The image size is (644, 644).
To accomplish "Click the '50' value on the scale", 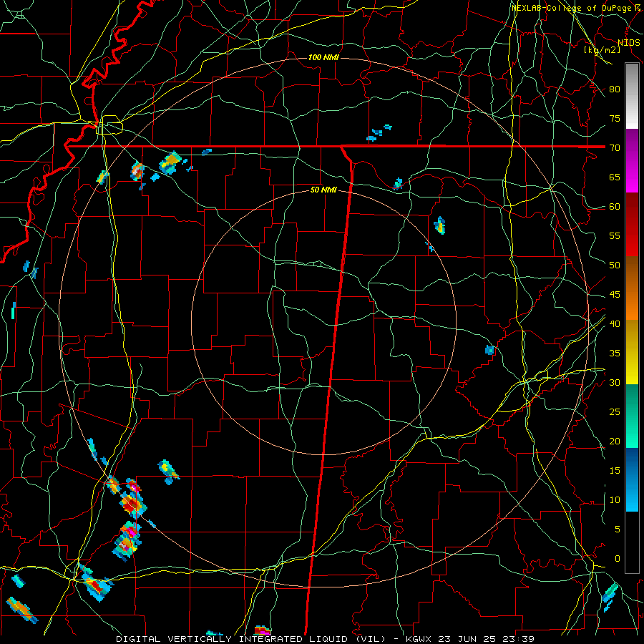I will (x=615, y=265).
